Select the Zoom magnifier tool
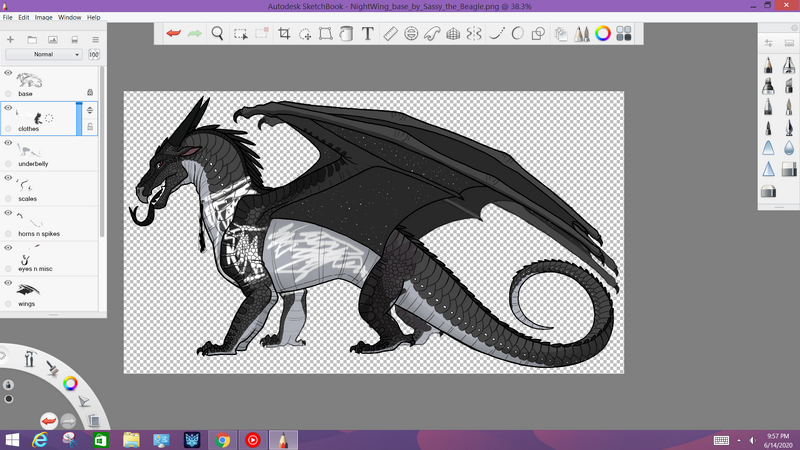800x450 pixels. 217,34
